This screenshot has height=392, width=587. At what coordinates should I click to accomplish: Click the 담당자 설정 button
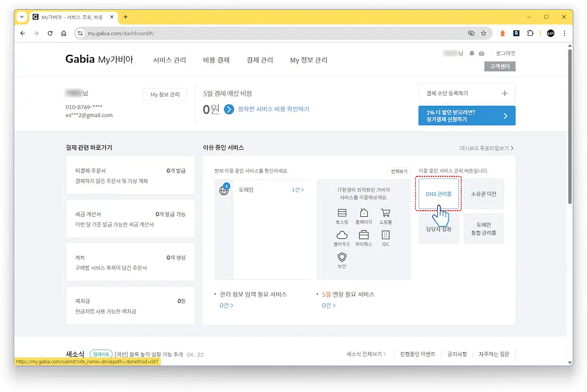click(x=438, y=229)
